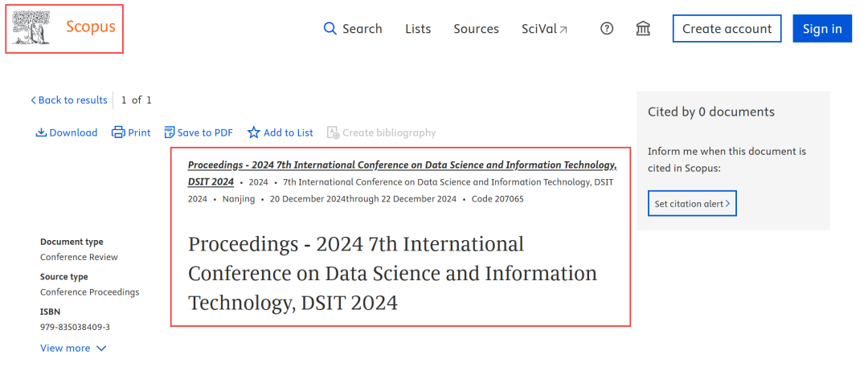Viewport: 868px width, 379px height.
Task: Click the large document title heading
Action: click(392, 274)
